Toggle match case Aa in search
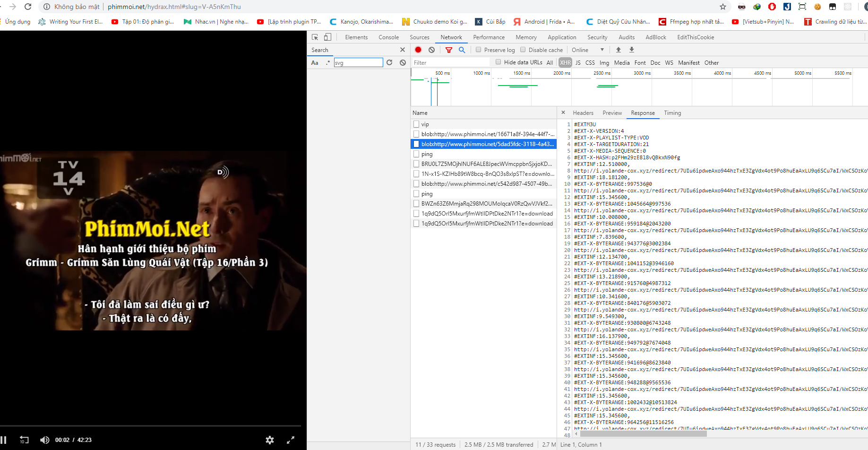This screenshot has width=868, height=450. (315, 62)
